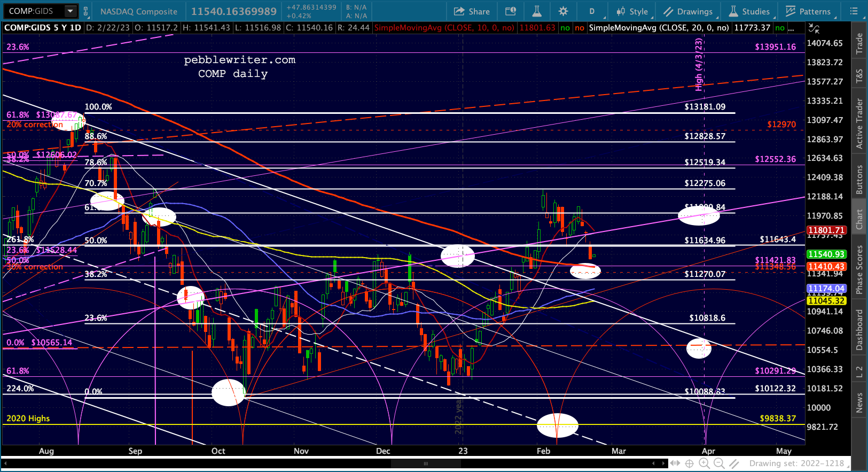The image size is (868, 472).
Task: Click the zoom in magnifier
Action: tap(705, 463)
